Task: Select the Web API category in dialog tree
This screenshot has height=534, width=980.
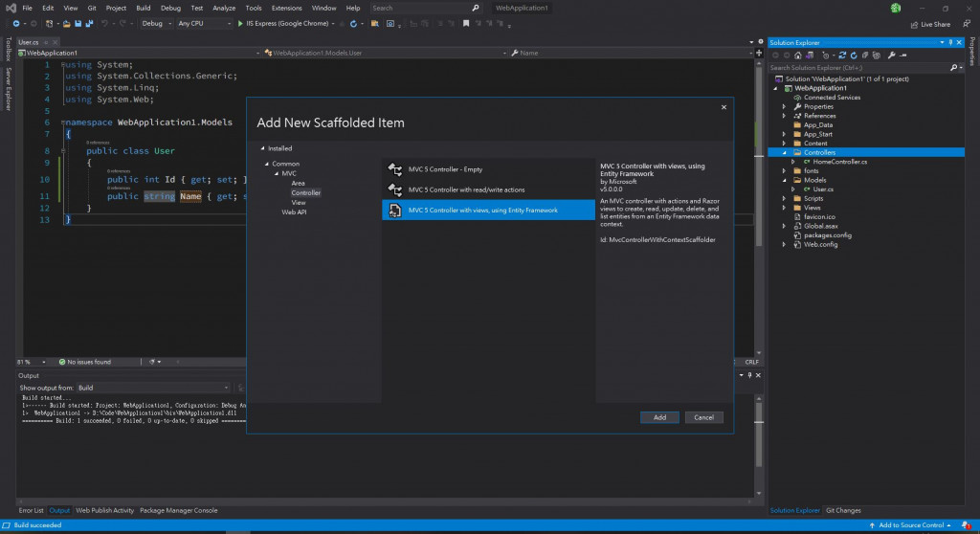Action: click(x=294, y=212)
